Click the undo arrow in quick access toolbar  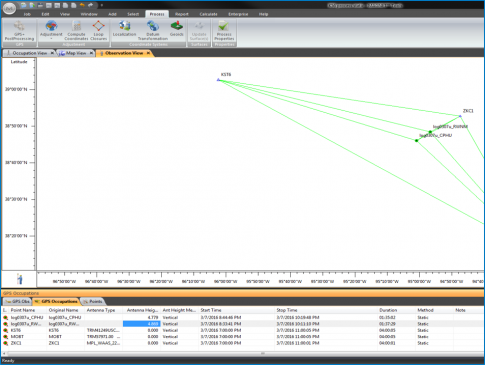pos(82,5)
